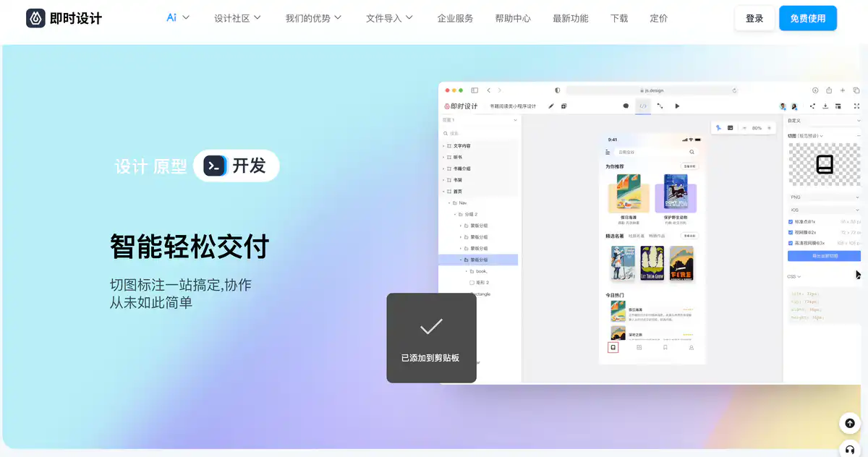Open the Ai dropdown menu
Viewport: 868px width, 457px height.
pyautogui.click(x=178, y=18)
